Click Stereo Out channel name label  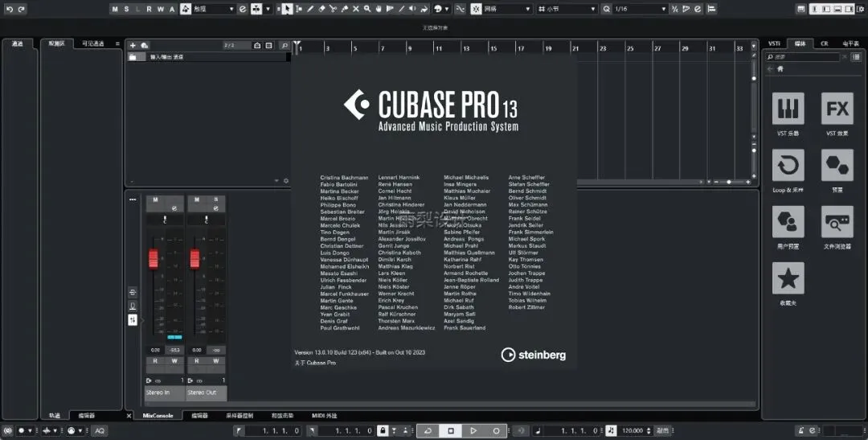[207, 393]
